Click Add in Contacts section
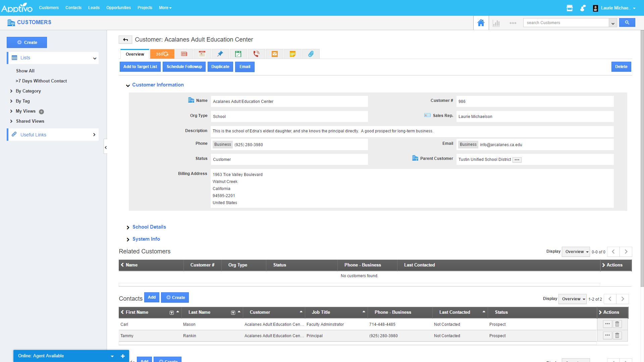Viewport: 644px width, 362px height. (152, 297)
